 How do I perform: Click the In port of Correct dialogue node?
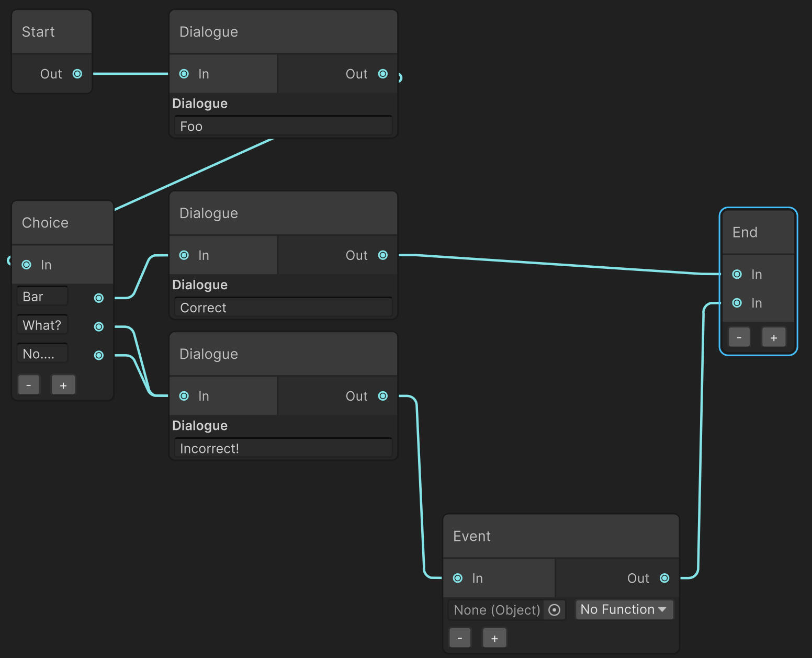click(184, 255)
